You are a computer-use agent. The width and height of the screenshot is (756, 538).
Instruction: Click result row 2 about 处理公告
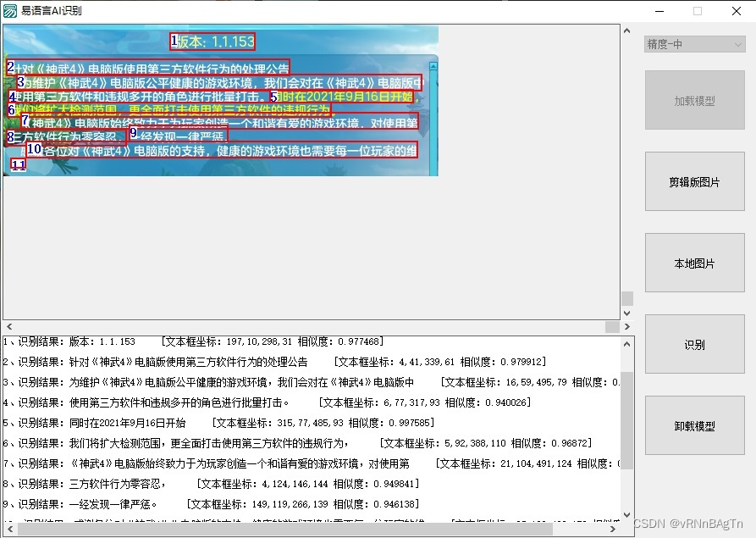pyautogui.click(x=275, y=362)
